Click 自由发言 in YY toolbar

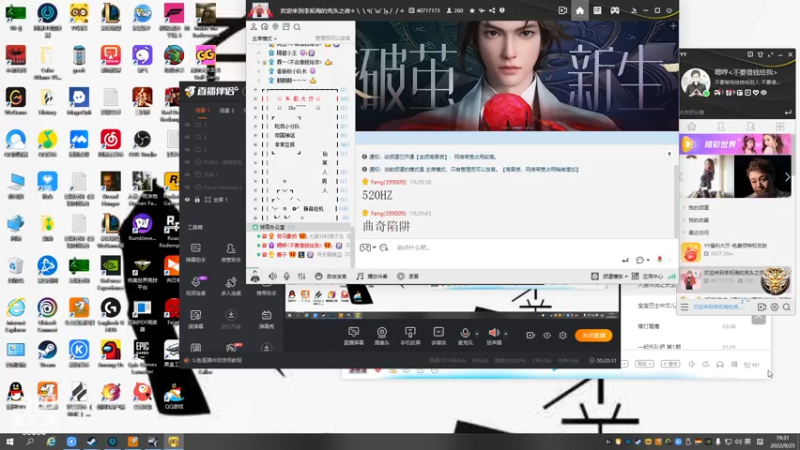point(331,276)
